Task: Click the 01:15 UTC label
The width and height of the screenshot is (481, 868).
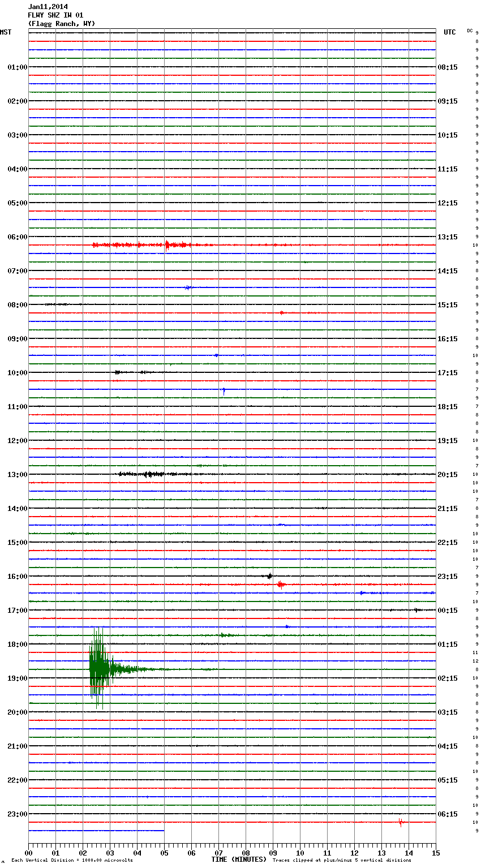Action: (448, 644)
